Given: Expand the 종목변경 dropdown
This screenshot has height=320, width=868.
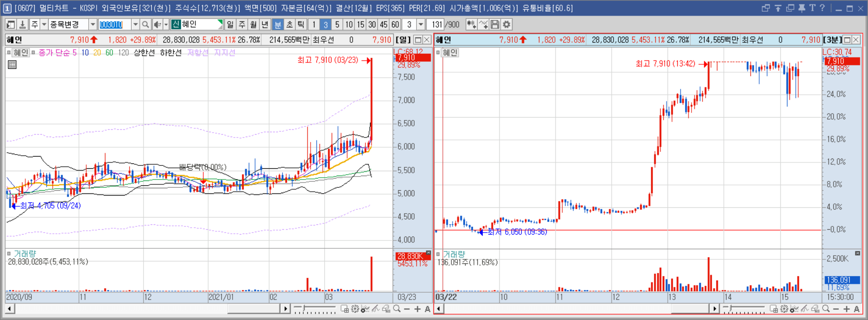Looking at the screenshot, I should click(x=93, y=24).
